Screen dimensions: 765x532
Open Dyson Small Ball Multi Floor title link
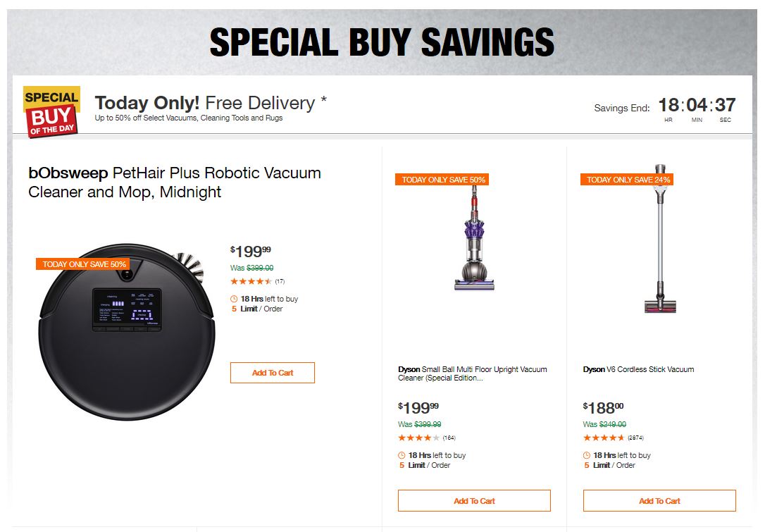[472, 373]
